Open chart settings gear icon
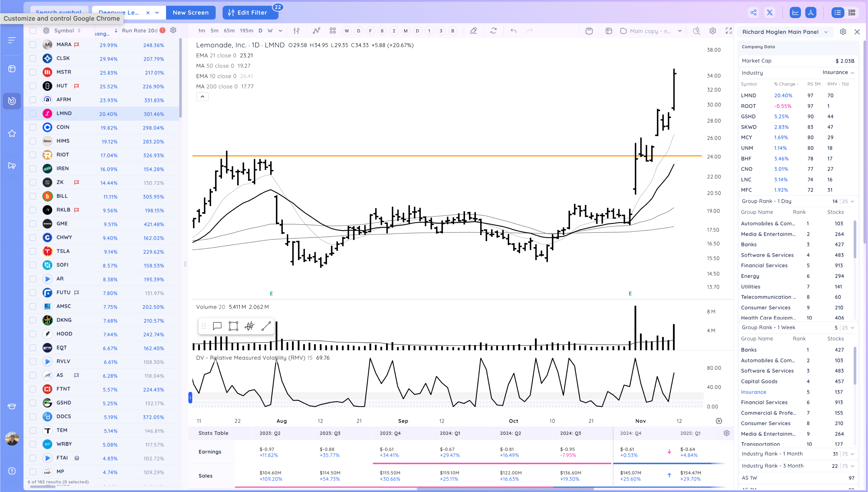Viewport: 868px width, 492px height. [x=712, y=31]
